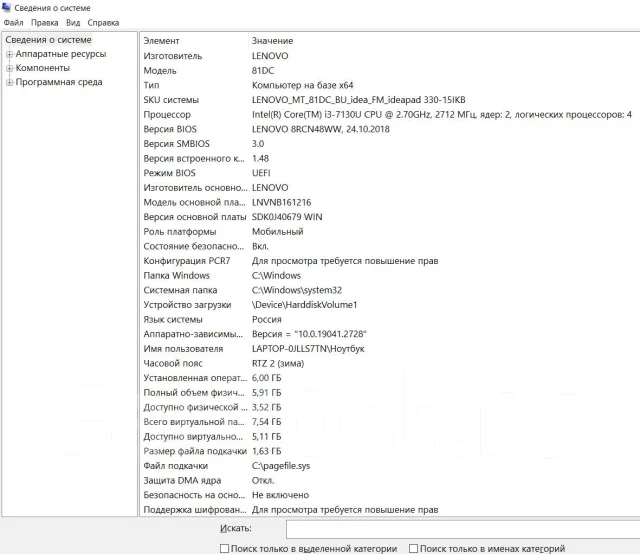Select the Тип row label
Viewport: 640px width, 554px height.
[151, 85]
